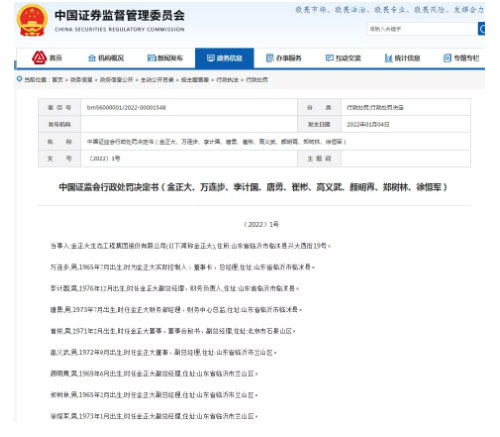Go to 行政执法 in the breadcrumb
The image size is (500, 437).
[x=227, y=80]
